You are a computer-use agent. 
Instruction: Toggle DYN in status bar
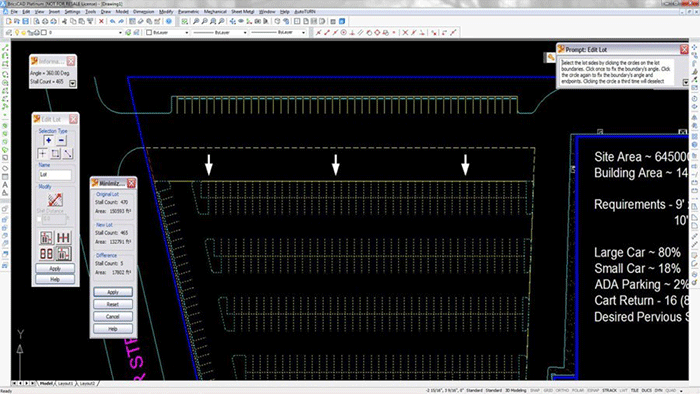point(659,390)
